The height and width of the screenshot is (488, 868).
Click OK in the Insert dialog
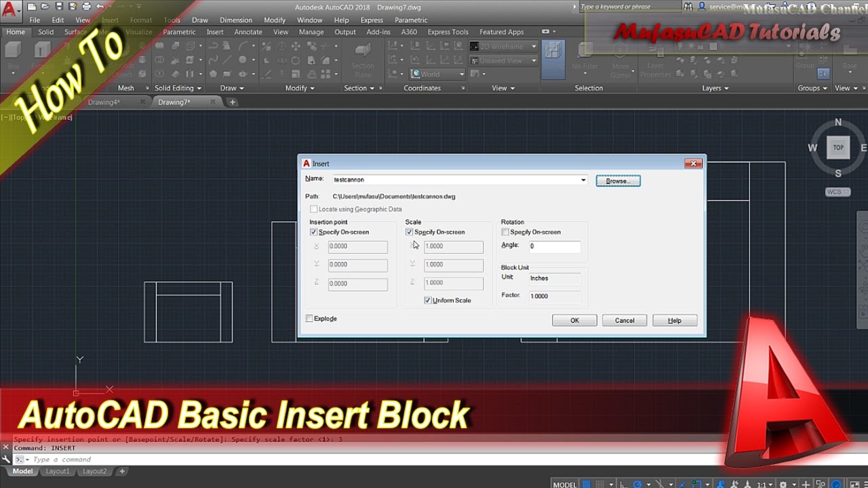(574, 321)
